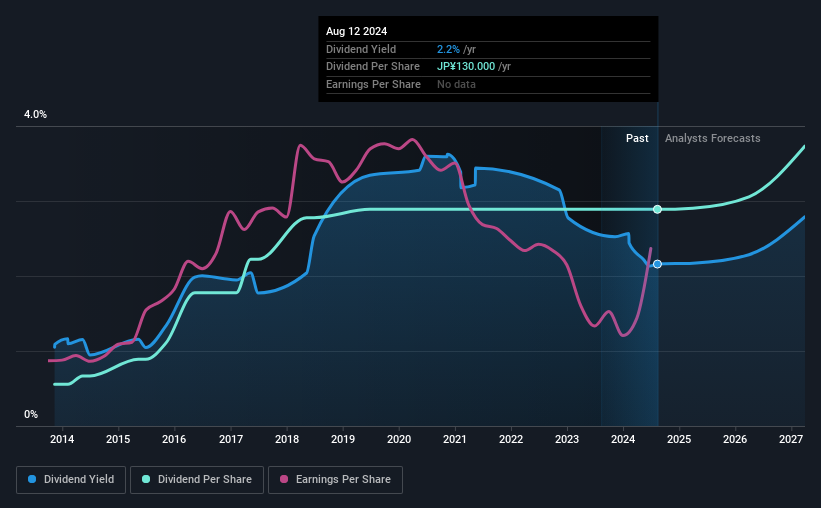Click the 4.0% y-axis label
This screenshot has height=508, width=821.
click(x=35, y=114)
